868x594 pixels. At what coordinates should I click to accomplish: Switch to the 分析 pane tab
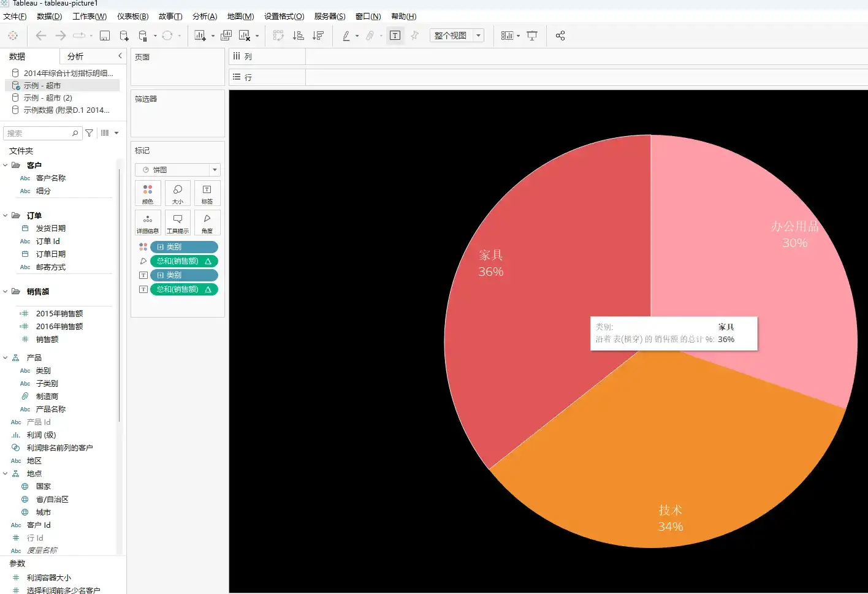tap(75, 56)
